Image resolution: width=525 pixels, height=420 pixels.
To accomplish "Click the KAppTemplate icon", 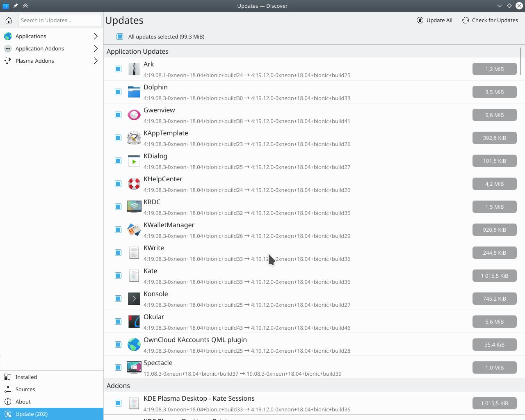I will point(134,138).
